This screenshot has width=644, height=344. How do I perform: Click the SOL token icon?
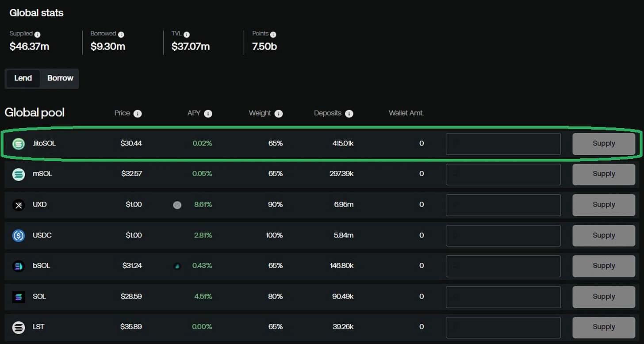click(18, 297)
